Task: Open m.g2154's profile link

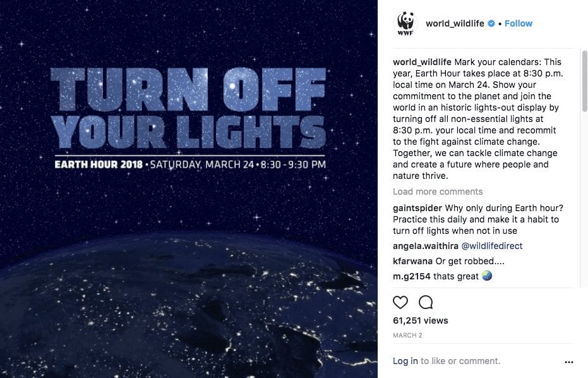Action: [x=412, y=276]
